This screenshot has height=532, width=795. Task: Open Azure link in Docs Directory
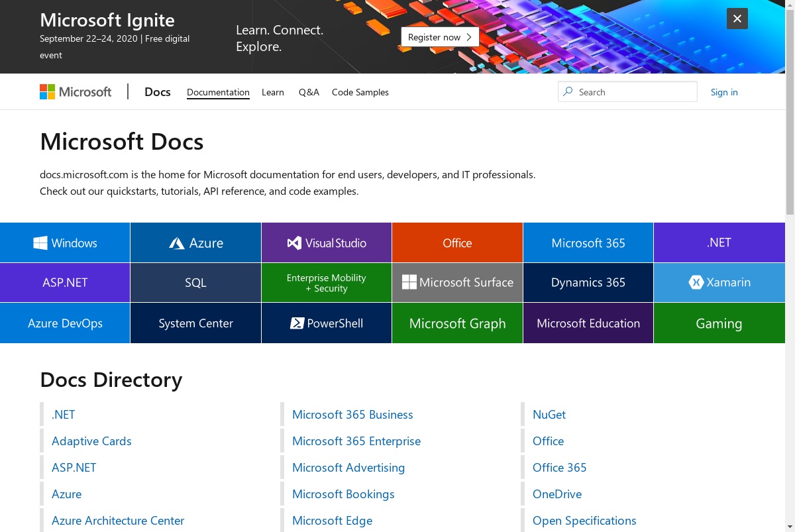click(67, 494)
